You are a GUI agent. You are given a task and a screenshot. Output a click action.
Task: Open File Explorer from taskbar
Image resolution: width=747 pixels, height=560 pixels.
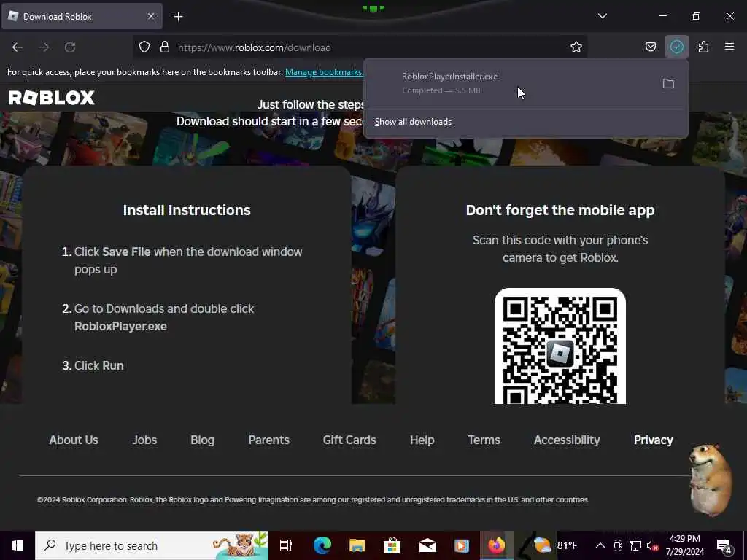[x=357, y=545]
